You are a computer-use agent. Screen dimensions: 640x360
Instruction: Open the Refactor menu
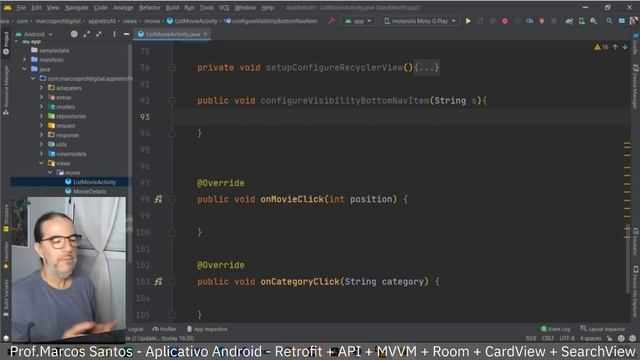pos(149,8)
